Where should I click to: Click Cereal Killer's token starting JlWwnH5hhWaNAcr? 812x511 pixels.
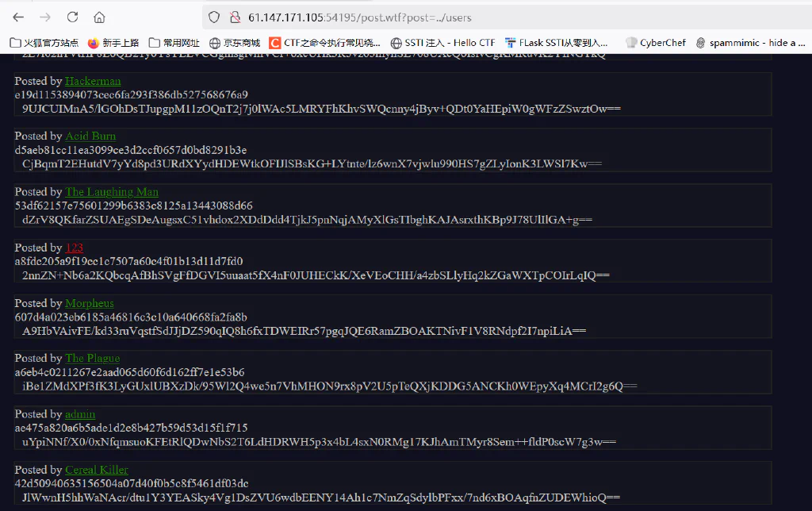(x=321, y=498)
